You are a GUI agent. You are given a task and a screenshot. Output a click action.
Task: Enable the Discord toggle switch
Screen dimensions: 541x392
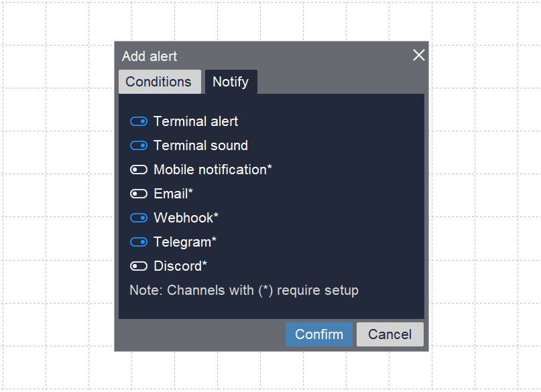tap(139, 266)
